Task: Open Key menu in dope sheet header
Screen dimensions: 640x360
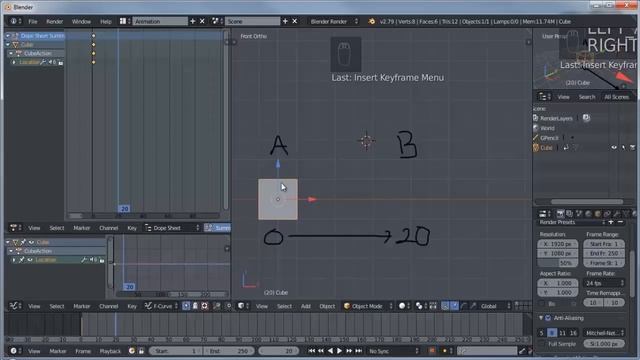Action: pos(132,228)
